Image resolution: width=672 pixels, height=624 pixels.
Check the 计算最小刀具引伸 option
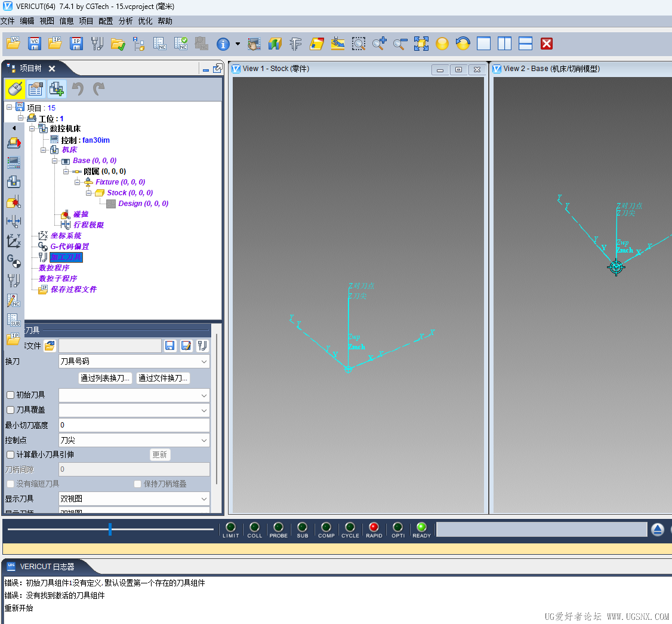point(10,455)
